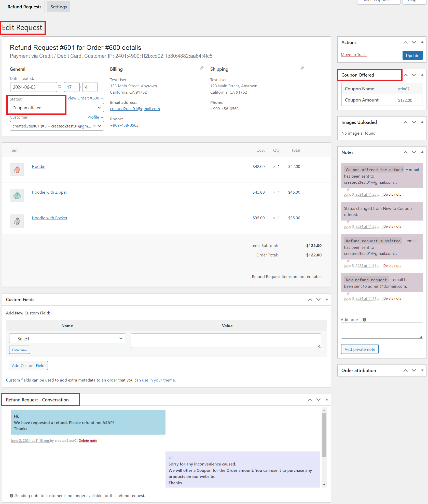Click the Hoodie product thumbnail

tap(17, 169)
